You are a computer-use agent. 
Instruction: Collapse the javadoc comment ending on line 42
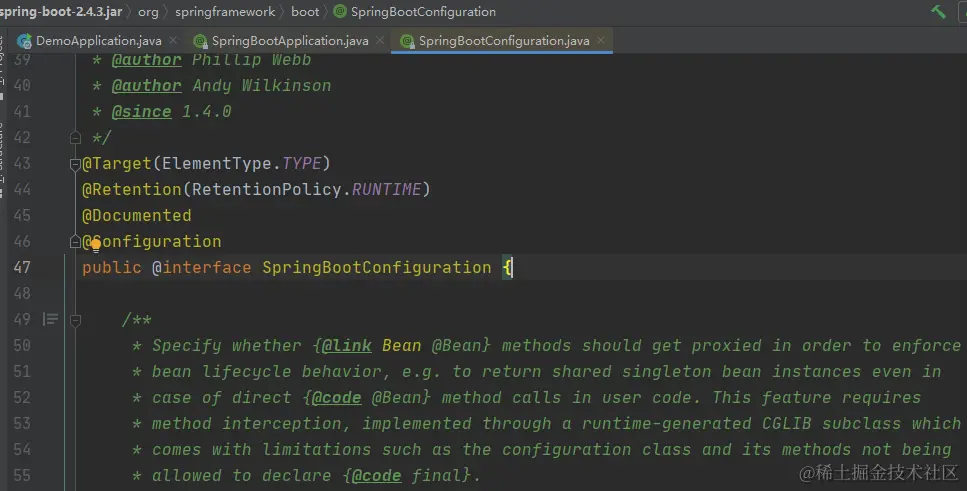coord(75,138)
